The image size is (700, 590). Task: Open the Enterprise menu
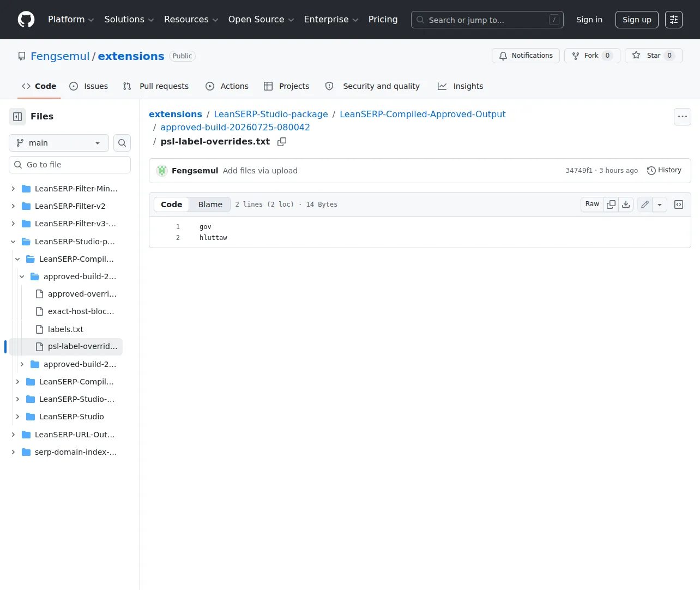click(331, 20)
